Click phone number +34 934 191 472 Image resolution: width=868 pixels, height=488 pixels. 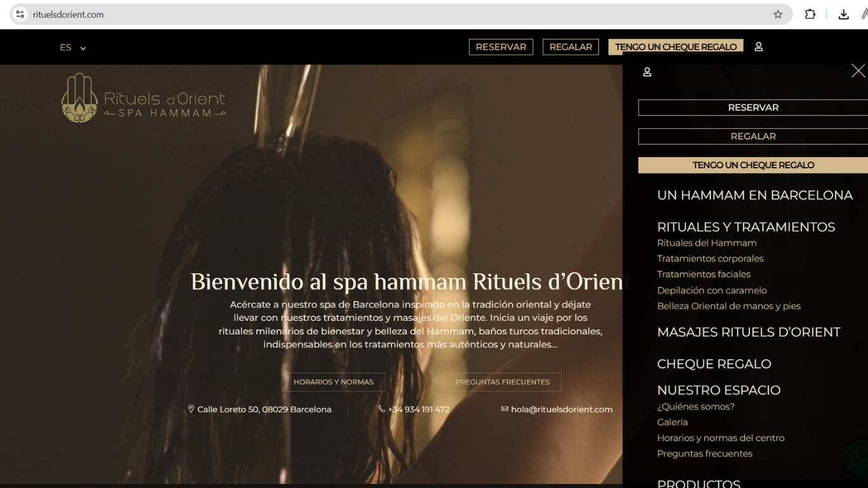pyautogui.click(x=419, y=409)
